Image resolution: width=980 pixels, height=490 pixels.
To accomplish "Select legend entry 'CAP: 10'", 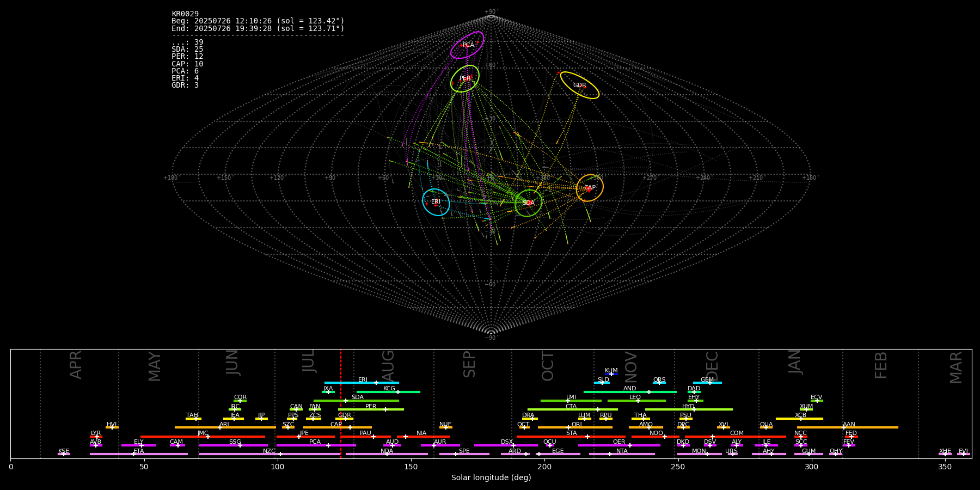I will [187, 64].
